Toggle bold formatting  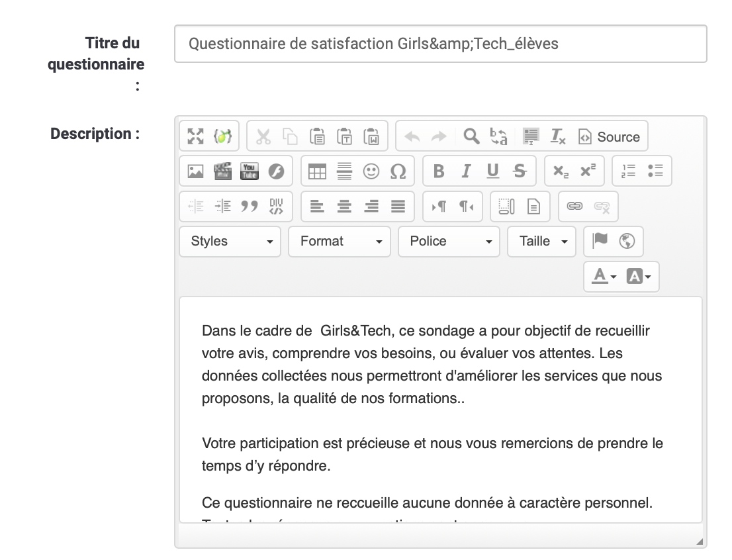pos(439,171)
